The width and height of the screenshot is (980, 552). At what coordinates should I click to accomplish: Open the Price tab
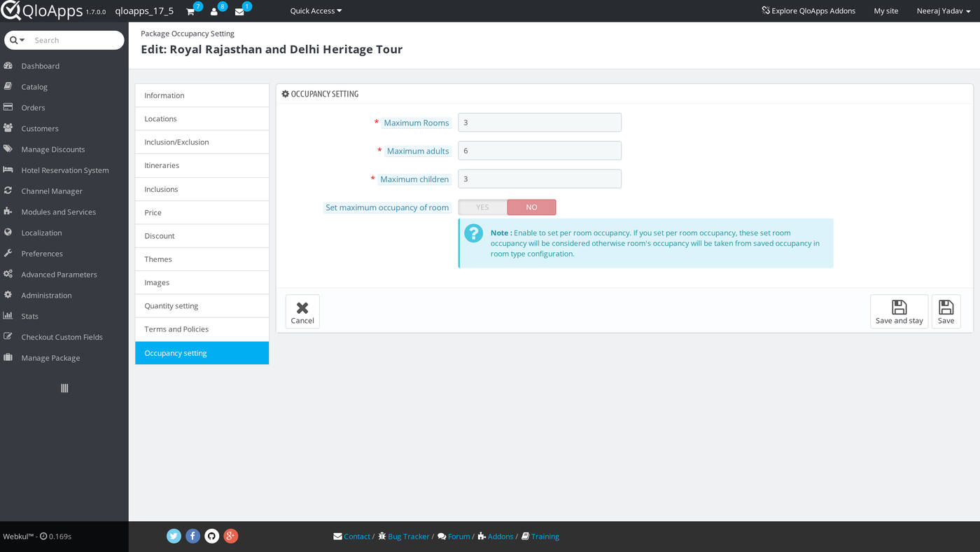pos(202,212)
